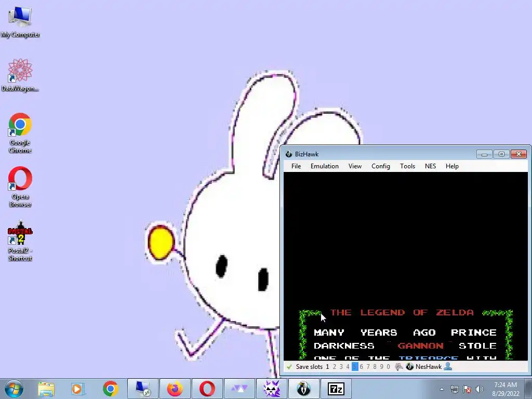Screen dimensions: 532x399
Task: Open the View menu
Action: click(x=355, y=166)
